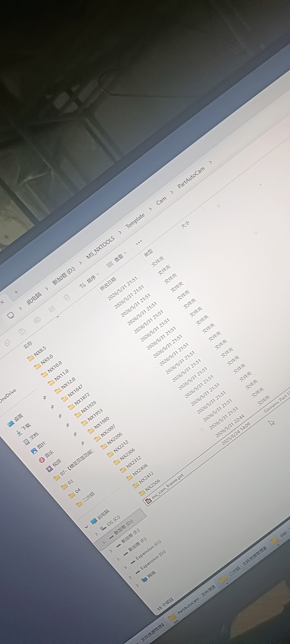Select the NX1872 folder icon
The width and height of the screenshot is (290, 644).
(x=71, y=407)
